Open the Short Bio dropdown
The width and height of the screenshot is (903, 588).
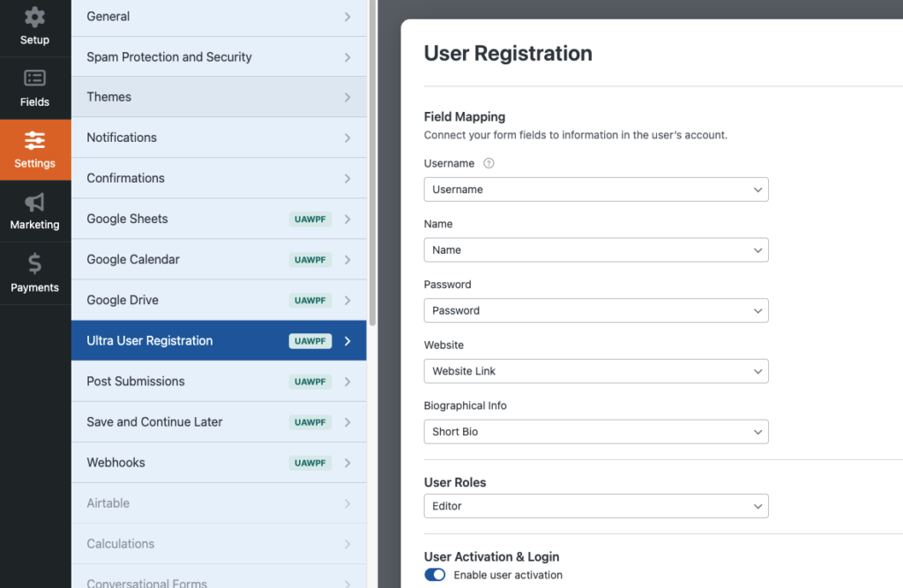tap(595, 432)
